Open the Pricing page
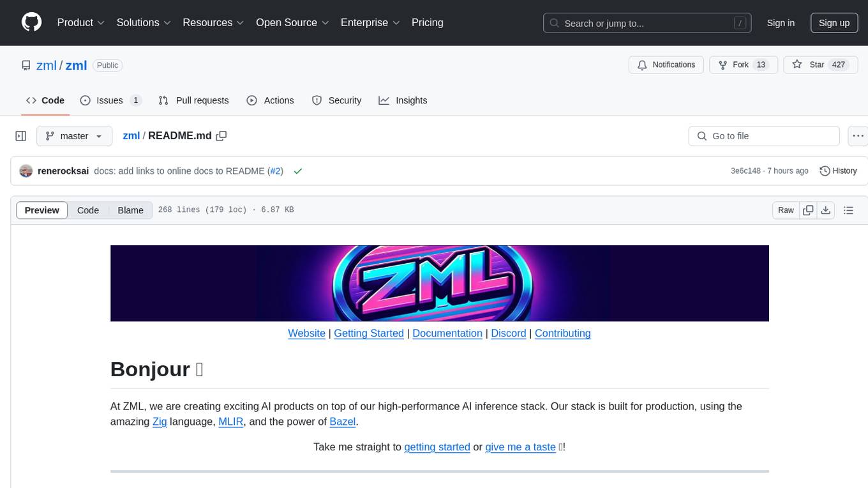 click(428, 22)
